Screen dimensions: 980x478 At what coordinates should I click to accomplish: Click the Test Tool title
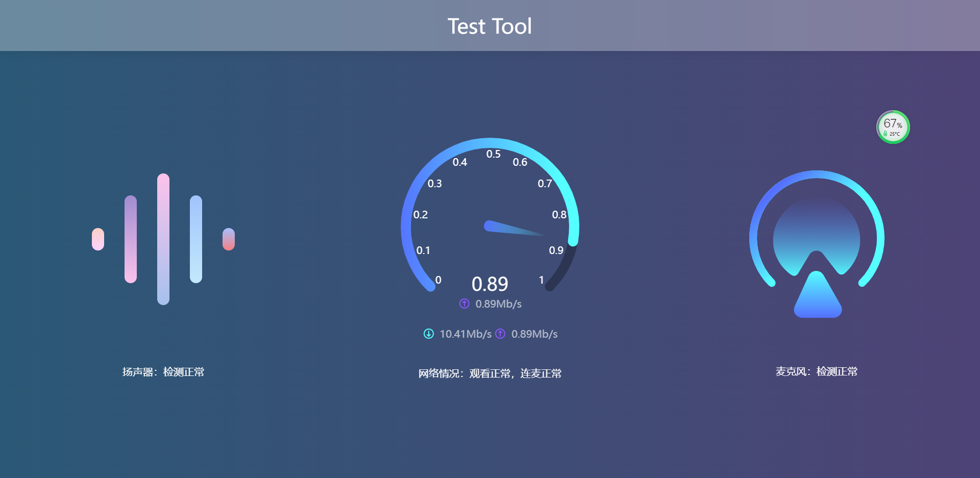coord(489,26)
